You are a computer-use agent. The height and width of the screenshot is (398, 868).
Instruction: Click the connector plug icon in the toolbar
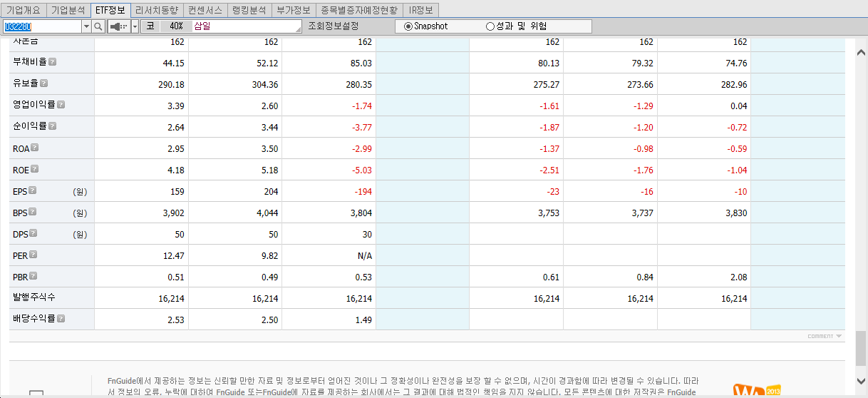click(118, 26)
